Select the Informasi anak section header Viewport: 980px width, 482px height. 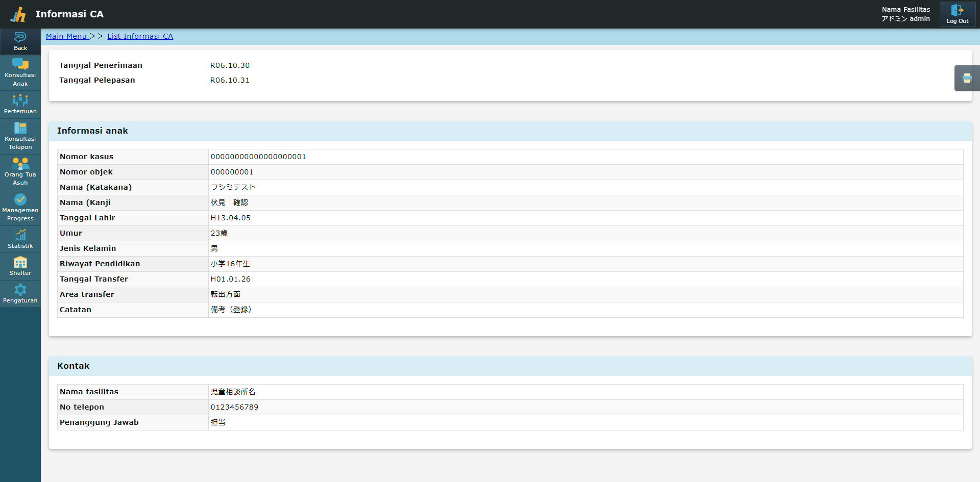pos(92,131)
